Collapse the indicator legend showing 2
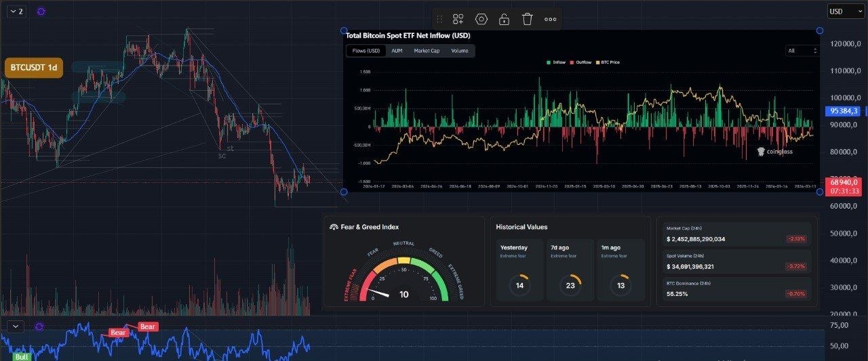Screen dimensions: 868x361 click(x=16, y=12)
